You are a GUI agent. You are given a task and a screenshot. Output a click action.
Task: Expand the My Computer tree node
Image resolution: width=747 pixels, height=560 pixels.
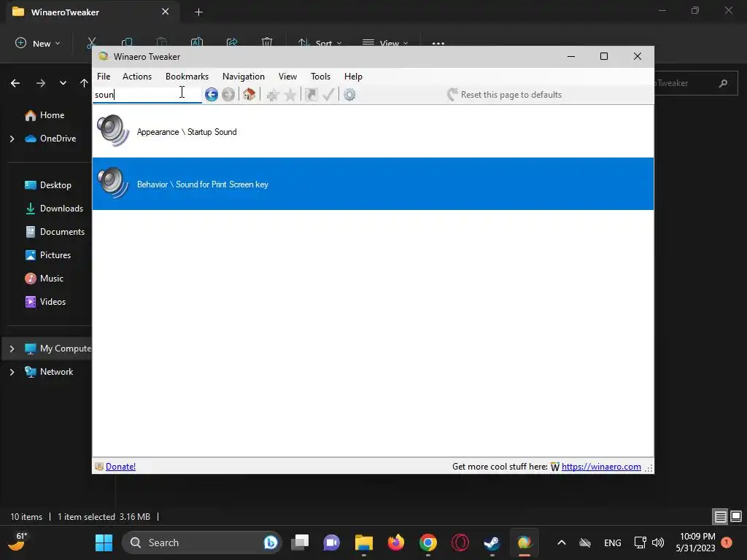[x=12, y=349]
